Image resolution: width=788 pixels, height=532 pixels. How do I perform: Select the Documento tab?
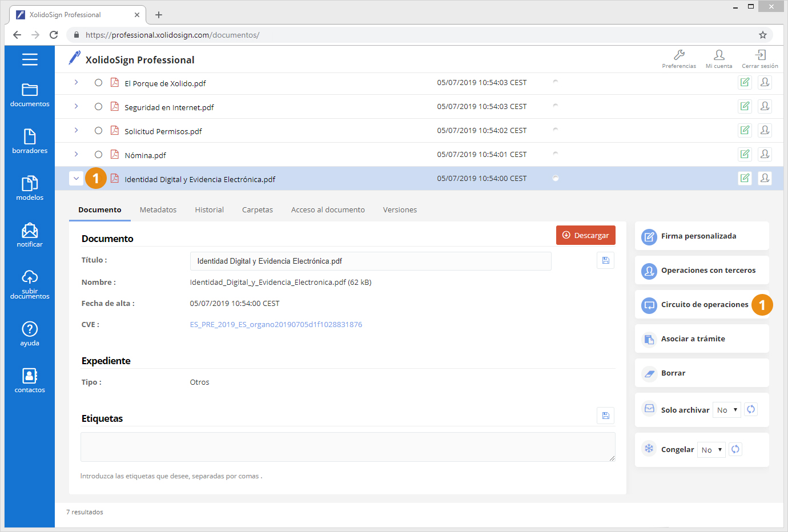pos(100,209)
